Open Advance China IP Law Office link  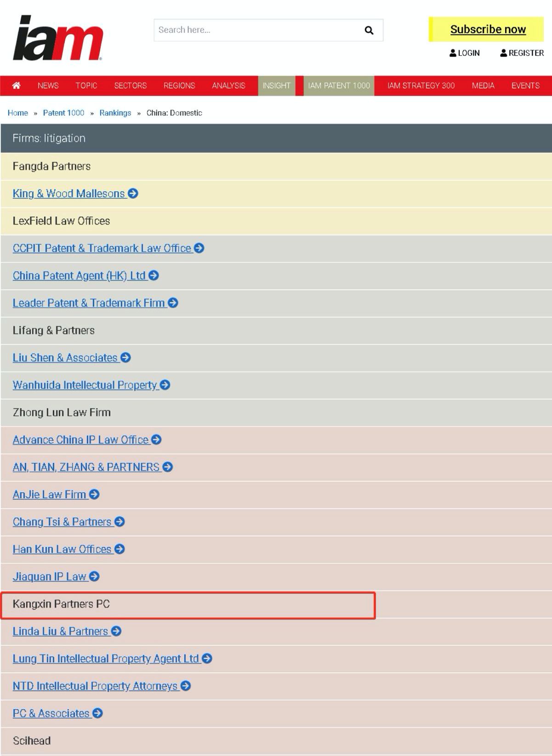tap(81, 439)
